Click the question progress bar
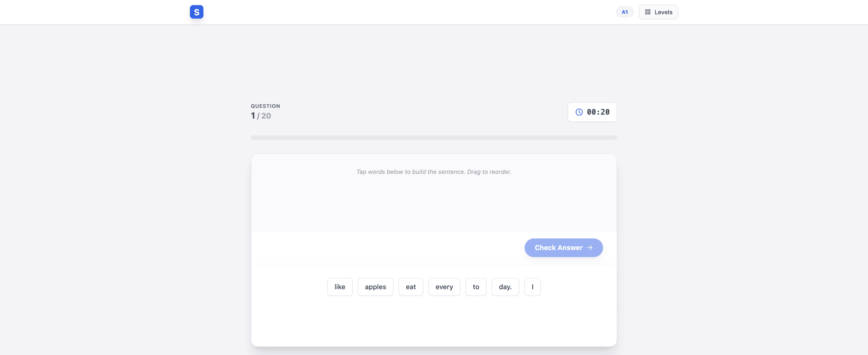Screen dimensions: 868x355 (434, 138)
